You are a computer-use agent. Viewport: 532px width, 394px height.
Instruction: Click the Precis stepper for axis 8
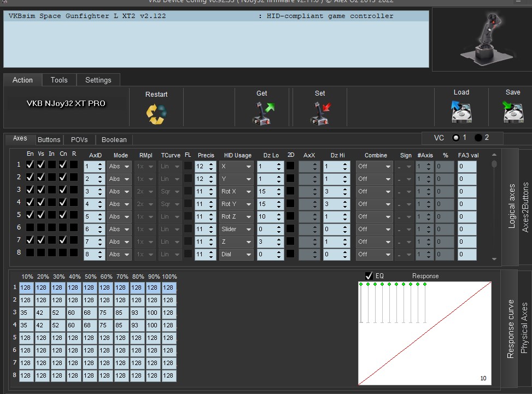(211, 254)
